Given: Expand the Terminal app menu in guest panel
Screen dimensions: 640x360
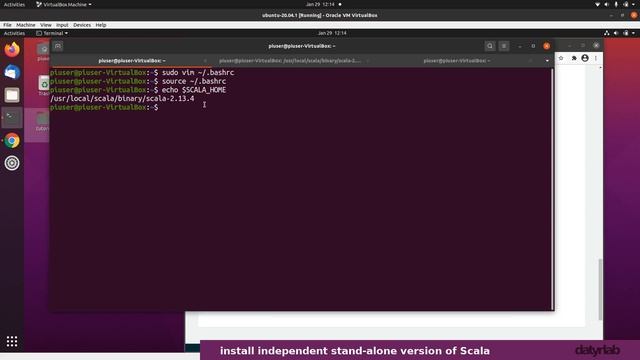Looking at the screenshot, I should 52,33.
